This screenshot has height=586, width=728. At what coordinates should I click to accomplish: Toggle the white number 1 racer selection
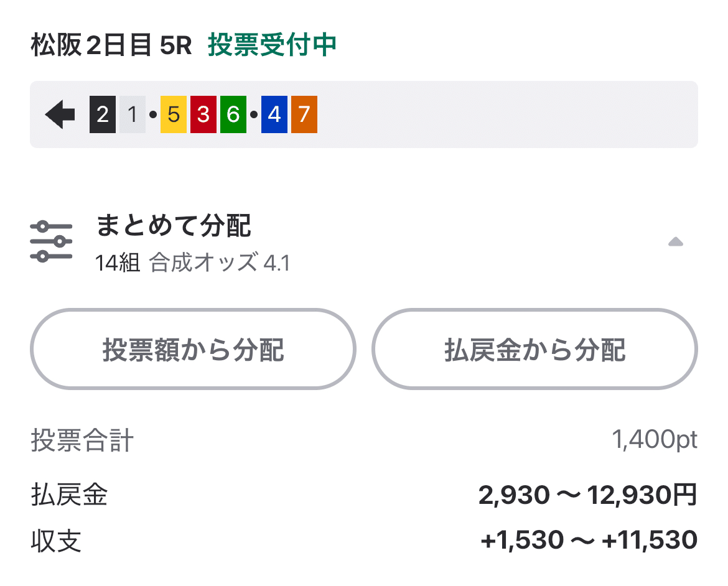point(131,114)
